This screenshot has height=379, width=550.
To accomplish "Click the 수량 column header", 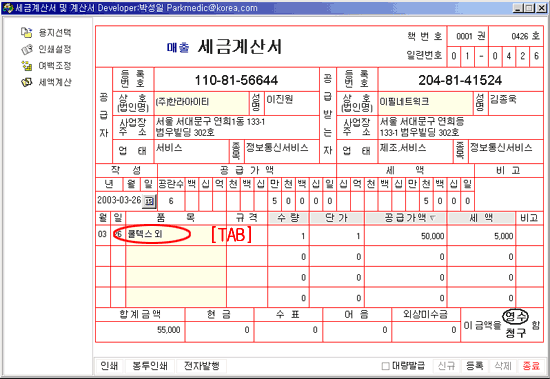I will click(x=288, y=218).
